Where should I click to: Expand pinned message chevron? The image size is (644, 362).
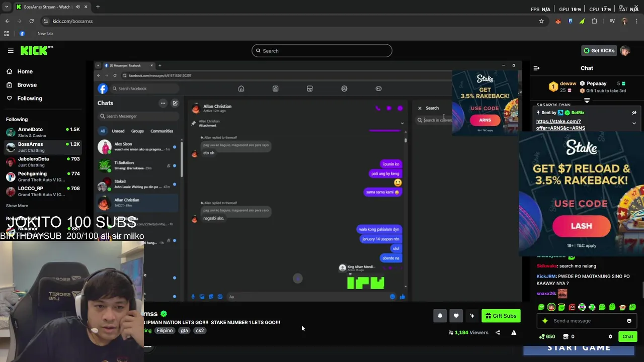pyautogui.click(x=634, y=123)
